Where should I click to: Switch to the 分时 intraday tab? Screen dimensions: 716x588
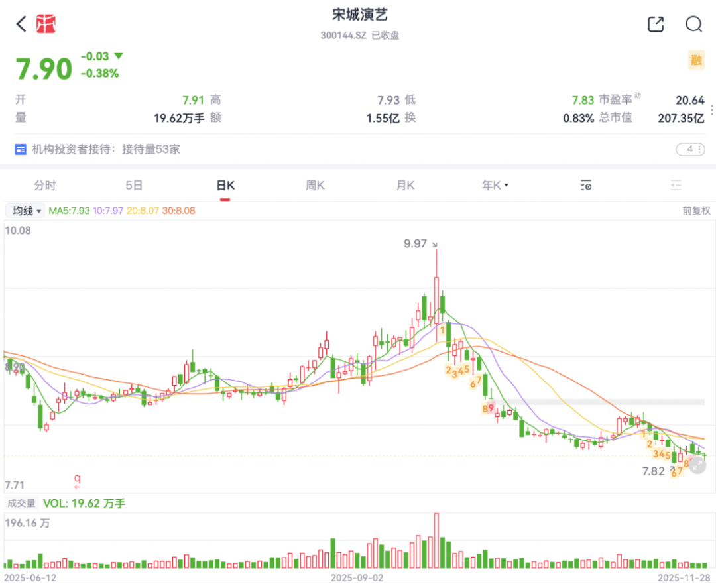[45, 186]
